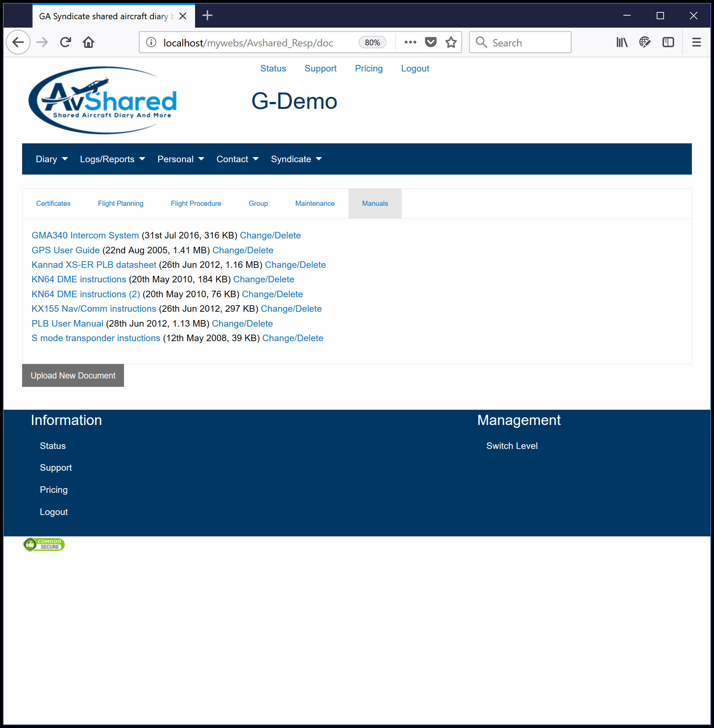Click Upload New Document button
Screen dimensions: 714x728
73,376
